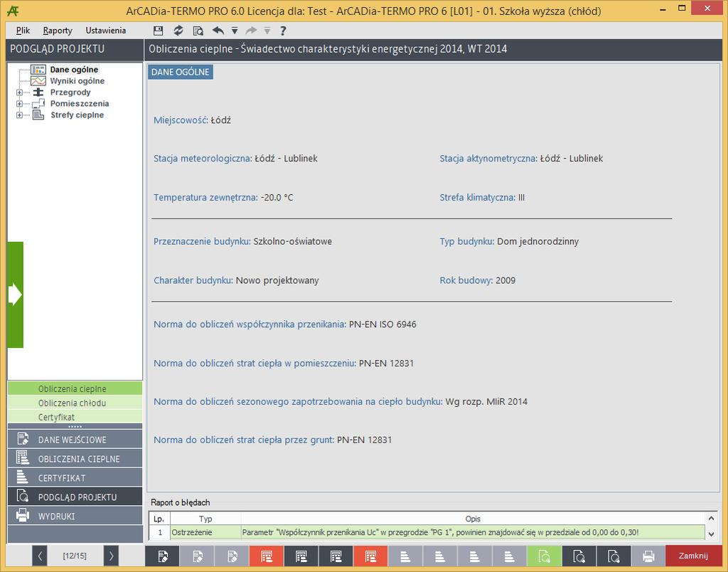Open the DANE WEJŚCIOWE section

[x=75, y=439]
